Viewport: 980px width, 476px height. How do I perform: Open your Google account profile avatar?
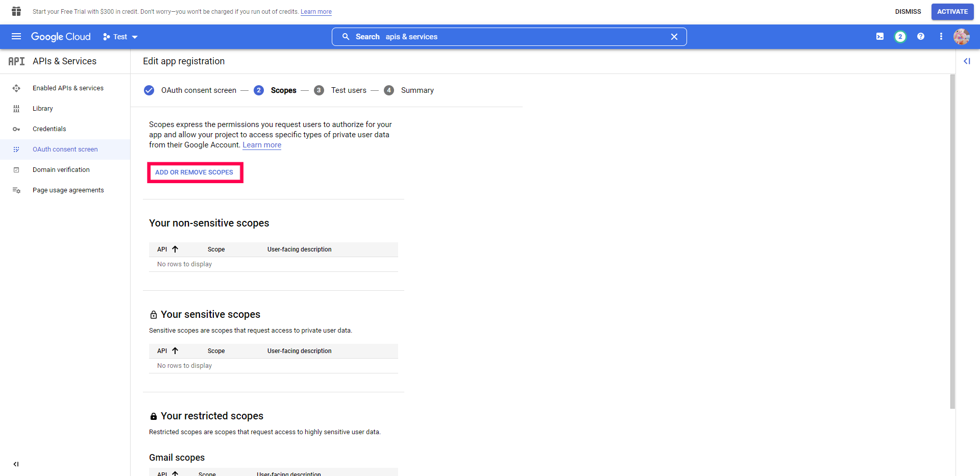[962, 36]
